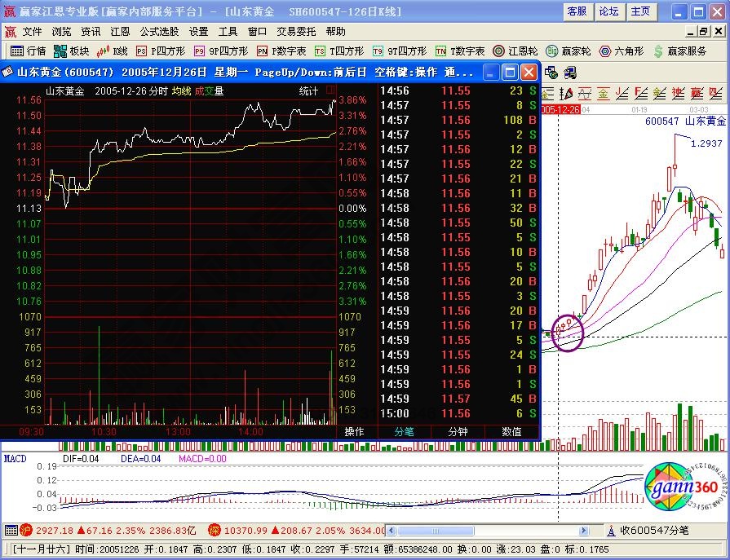
Task: Click the 统计 link in the intraday chart header
Action: pyautogui.click(x=308, y=91)
